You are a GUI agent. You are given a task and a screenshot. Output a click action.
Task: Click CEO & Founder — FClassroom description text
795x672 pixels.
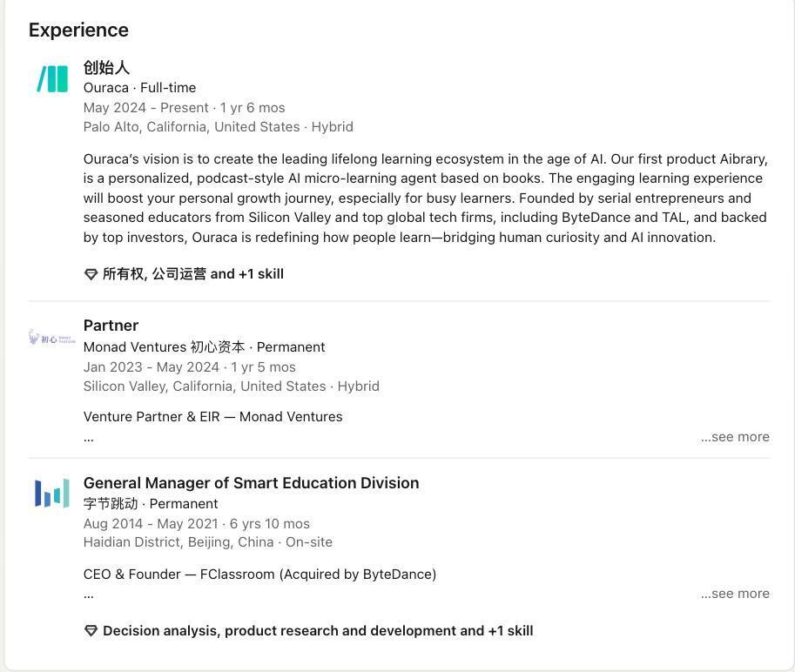(259, 575)
